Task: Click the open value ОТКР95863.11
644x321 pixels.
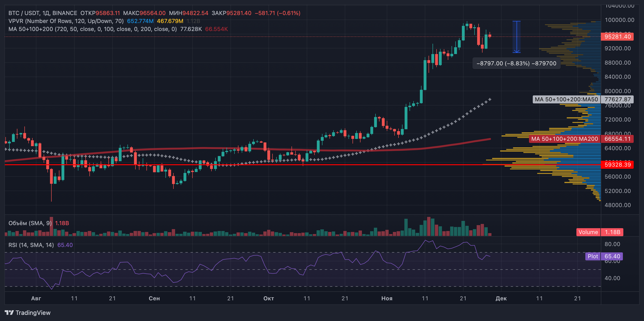Action: point(100,13)
